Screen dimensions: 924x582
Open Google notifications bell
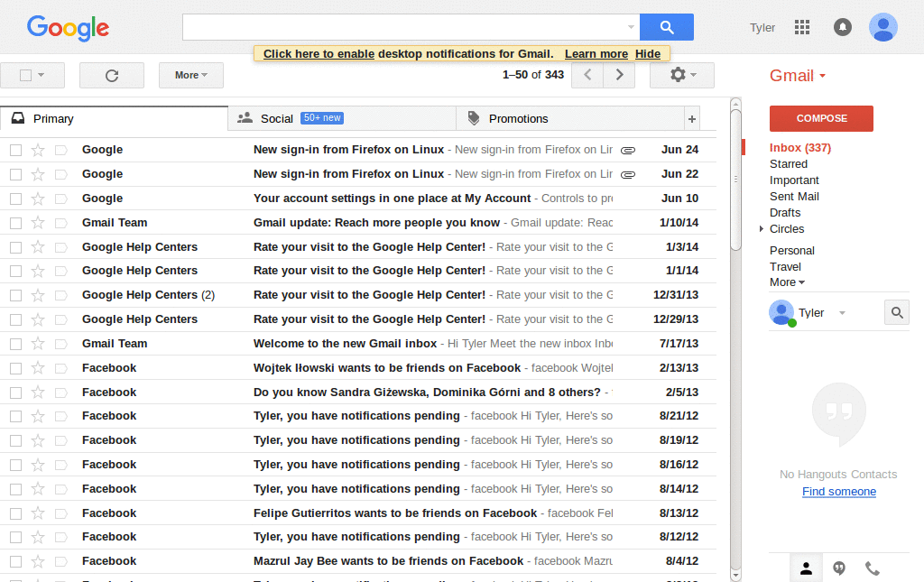point(843,27)
